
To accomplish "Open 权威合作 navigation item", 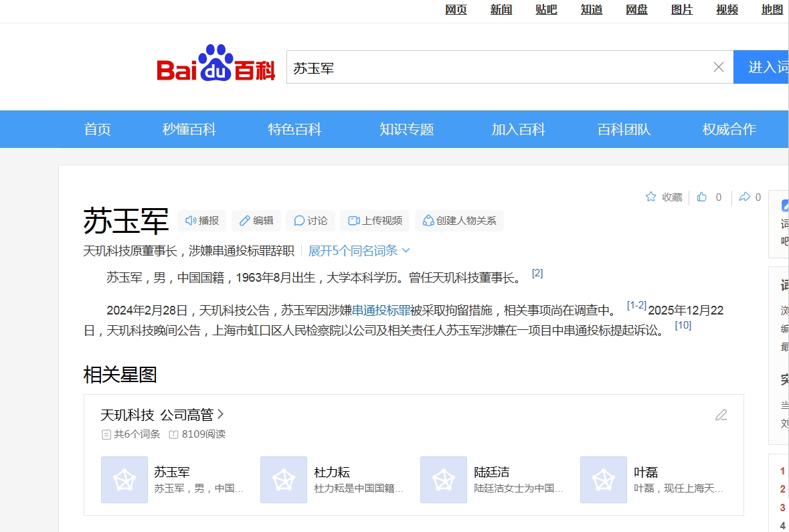I will click(729, 129).
